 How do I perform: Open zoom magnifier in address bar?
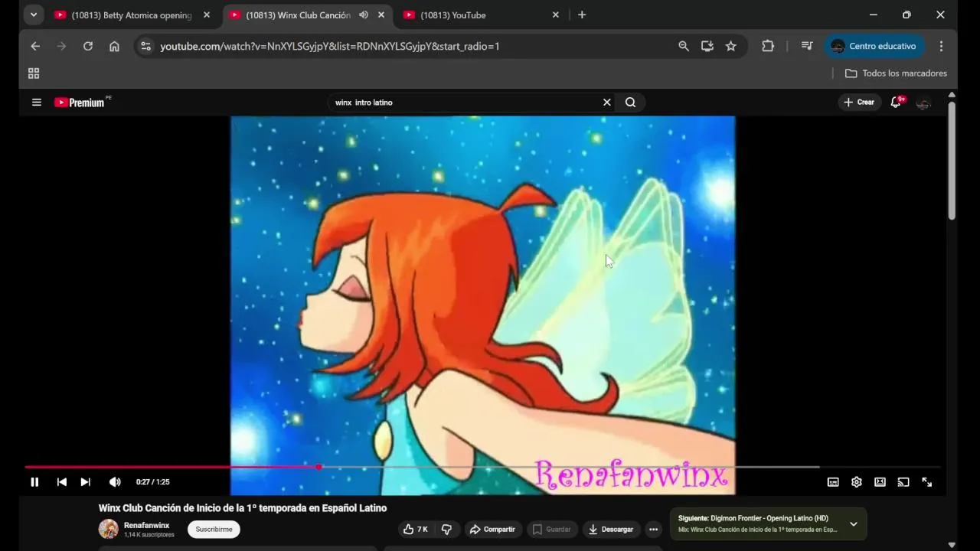[x=684, y=47]
